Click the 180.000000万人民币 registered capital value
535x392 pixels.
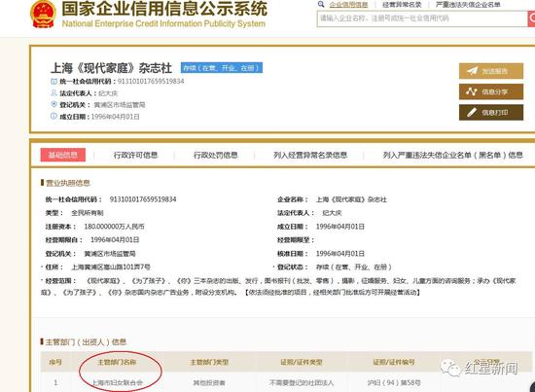pyautogui.click(x=115, y=227)
